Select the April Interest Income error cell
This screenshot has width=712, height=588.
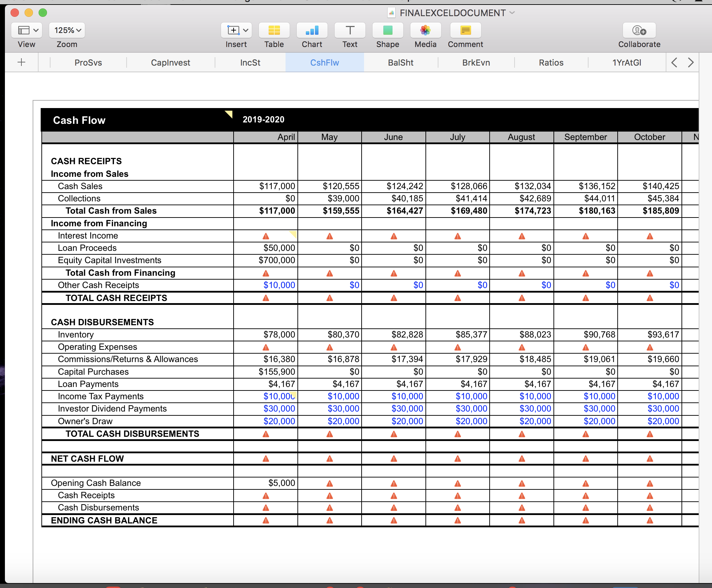(x=266, y=236)
